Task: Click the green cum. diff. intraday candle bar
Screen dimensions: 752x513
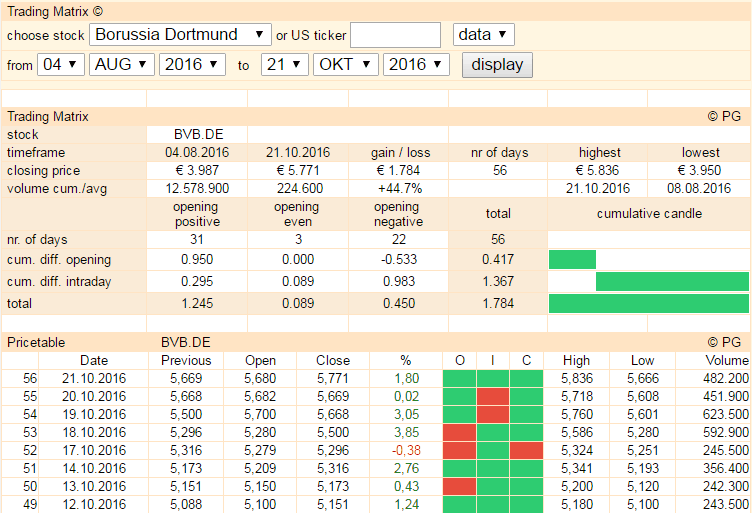Action: 672,281
